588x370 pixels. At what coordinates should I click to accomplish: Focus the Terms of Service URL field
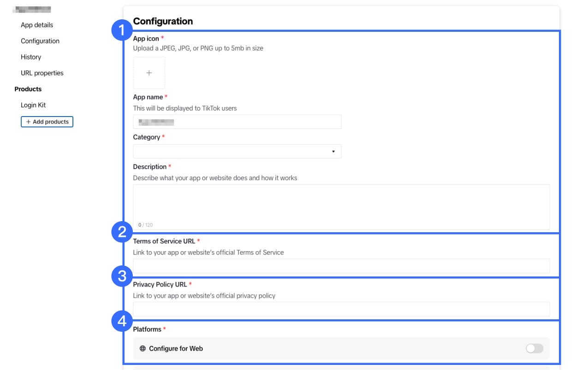341,266
